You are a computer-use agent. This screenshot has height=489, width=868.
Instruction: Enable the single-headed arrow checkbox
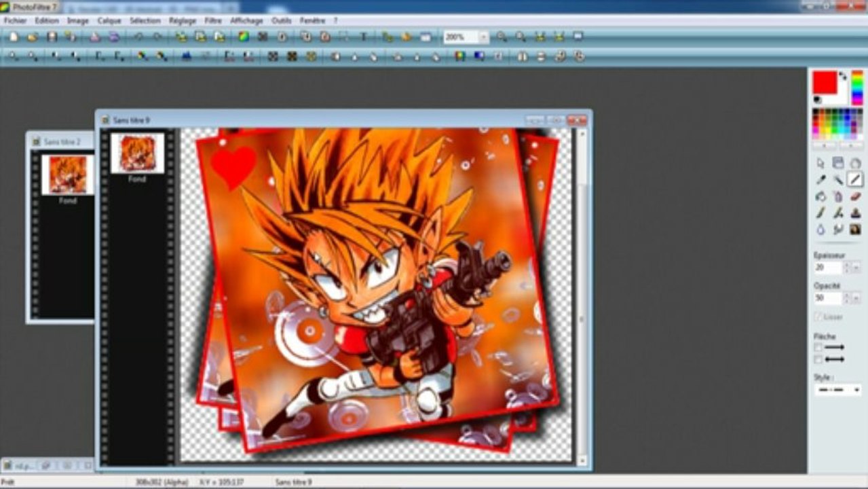pos(818,348)
